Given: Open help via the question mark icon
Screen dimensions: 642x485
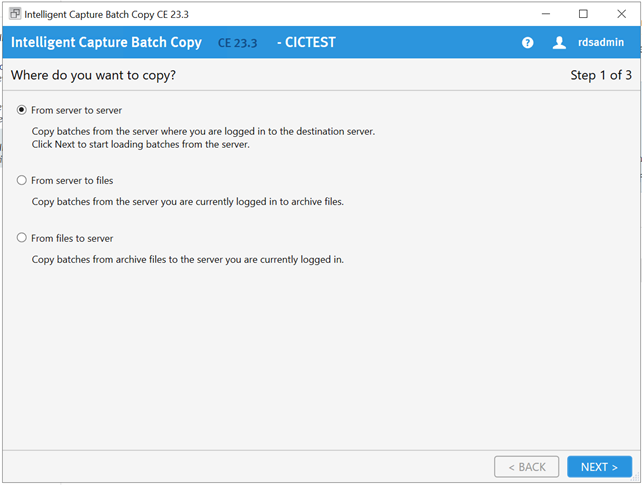Looking at the screenshot, I should (x=527, y=42).
